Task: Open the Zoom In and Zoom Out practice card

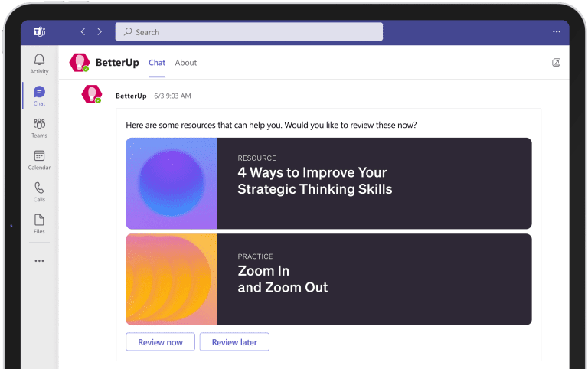Action: (328, 279)
